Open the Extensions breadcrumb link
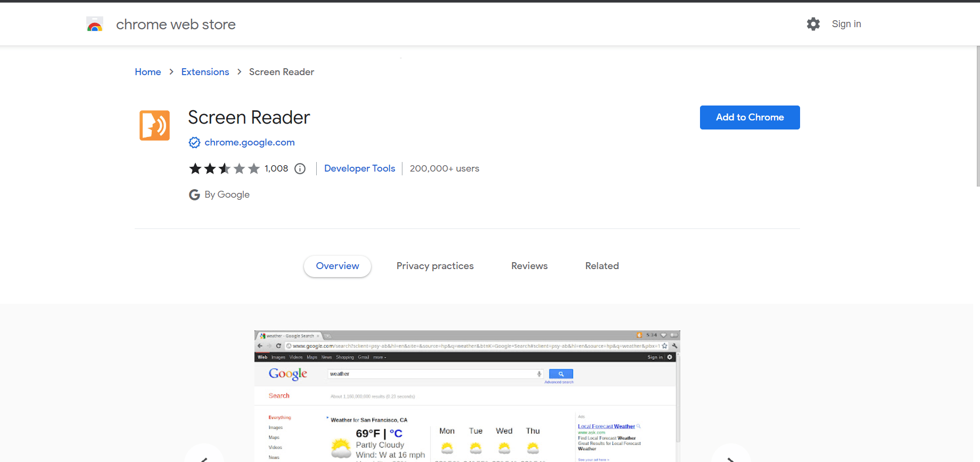The width and height of the screenshot is (980, 462). point(205,72)
